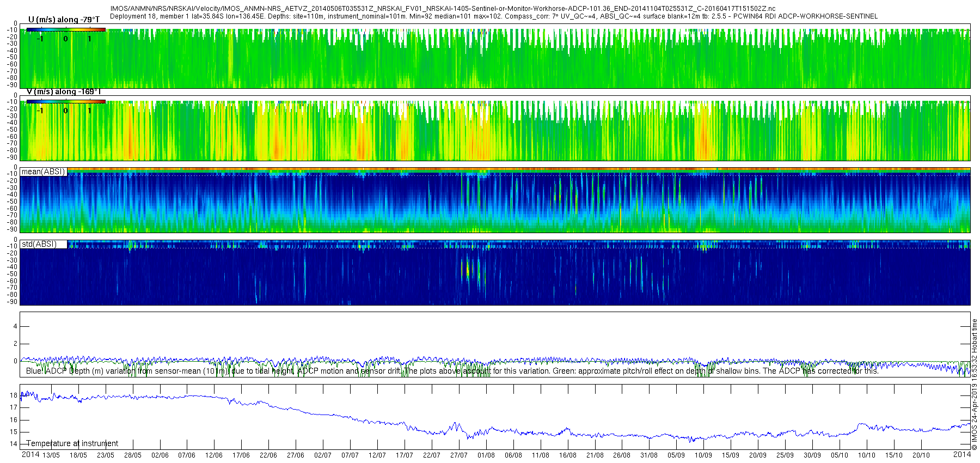Select the NetCDF file path title line
Image resolution: width=980 pixels, height=463 pixels.
coord(443,9)
